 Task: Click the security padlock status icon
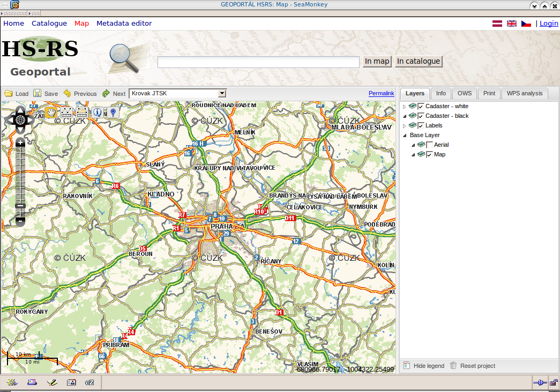[554, 383]
